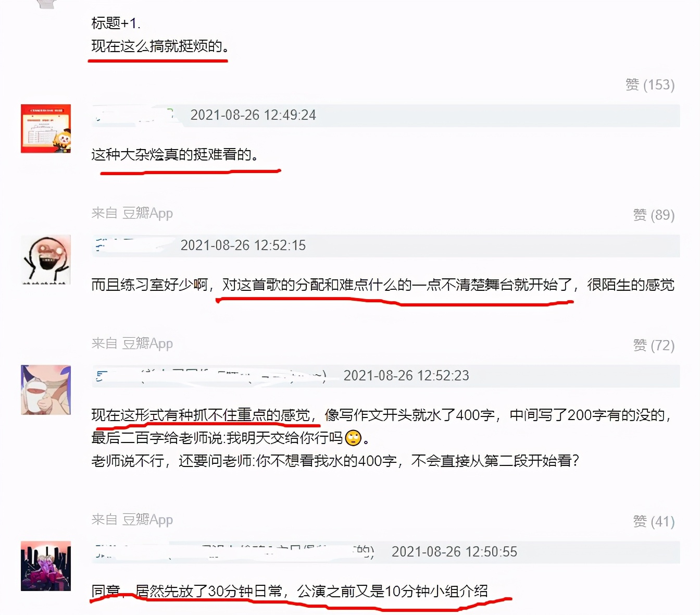Click the eye-roll emoji in the comment
Screen dimensions: 700x615
(x=353, y=438)
